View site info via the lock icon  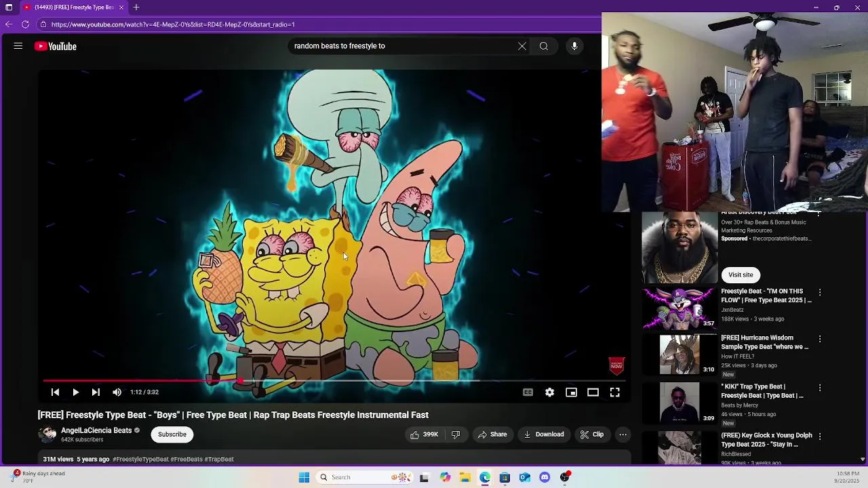(43, 24)
